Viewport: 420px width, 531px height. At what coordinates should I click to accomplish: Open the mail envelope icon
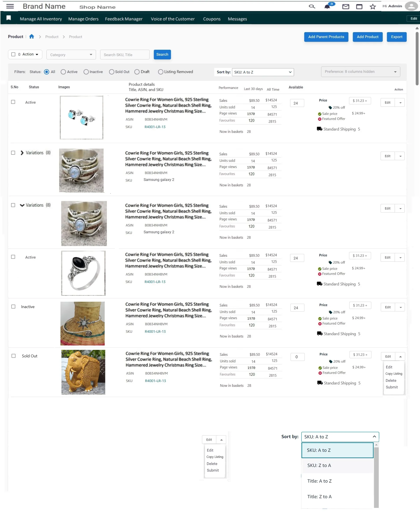(x=345, y=7)
